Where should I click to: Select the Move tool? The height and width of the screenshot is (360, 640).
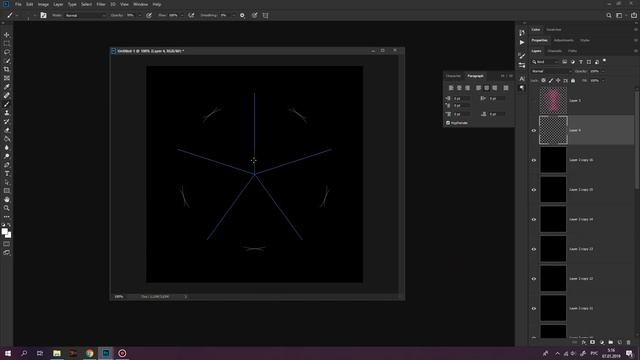(7, 35)
